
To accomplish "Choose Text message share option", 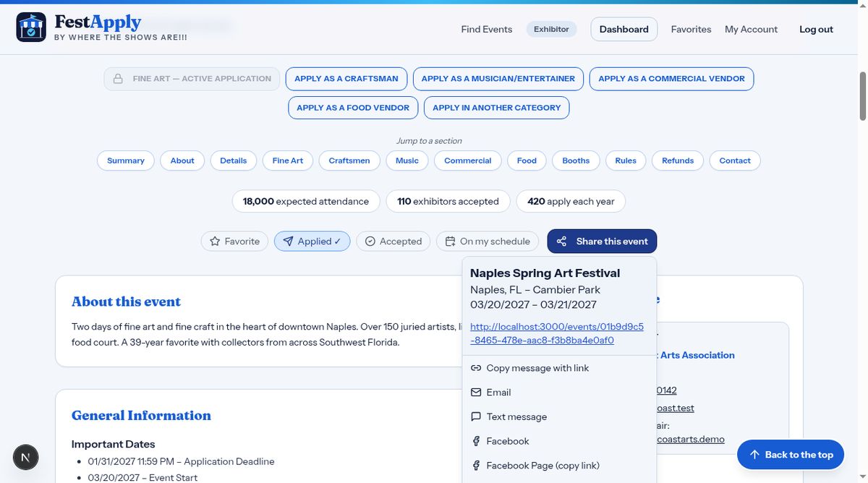I will [x=559, y=417].
